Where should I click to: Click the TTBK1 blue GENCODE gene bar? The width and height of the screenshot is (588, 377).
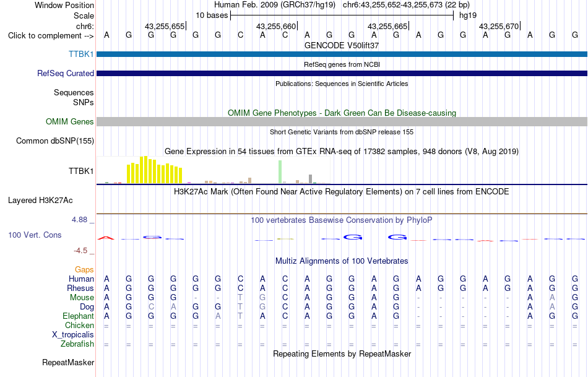click(x=342, y=54)
